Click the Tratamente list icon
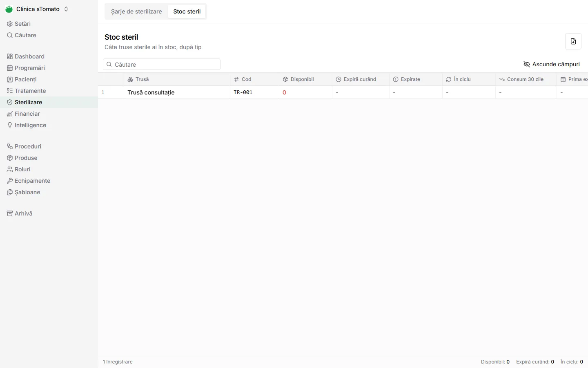The height and width of the screenshot is (368, 588). coord(10,91)
